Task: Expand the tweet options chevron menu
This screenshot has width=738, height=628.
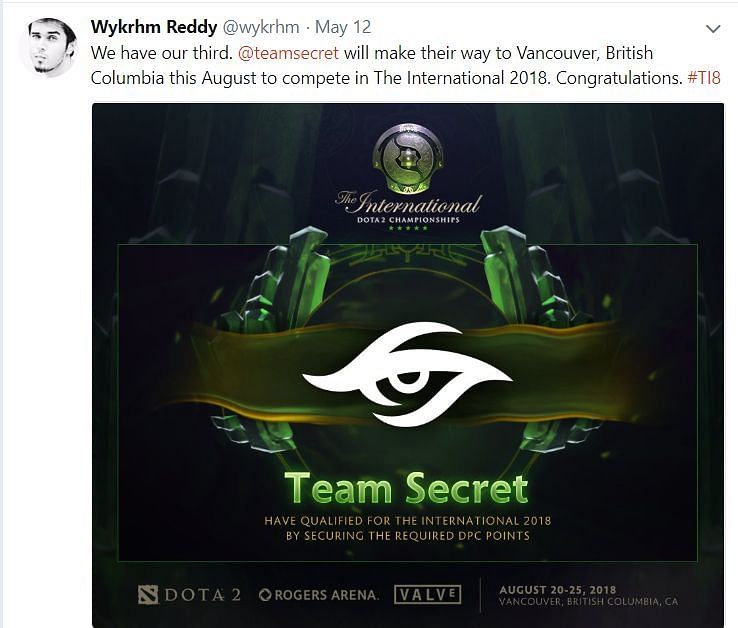Action: pyautogui.click(x=714, y=29)
